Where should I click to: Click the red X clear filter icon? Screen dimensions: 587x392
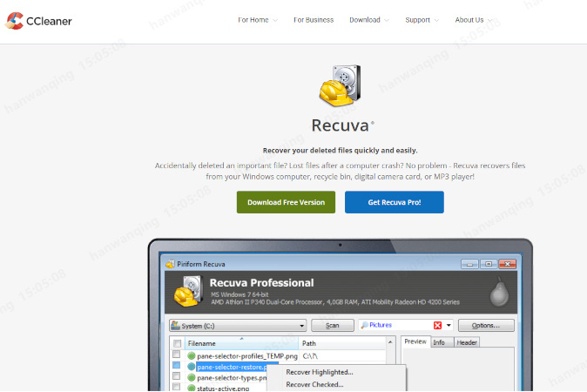437,325
